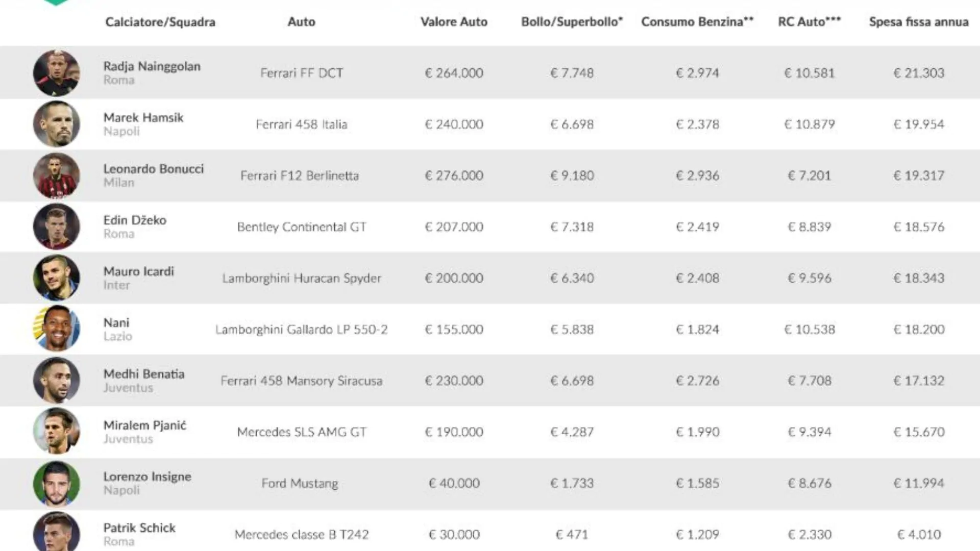This screenshot has height=551, width=980.
Task: Select the Ferrari F12 Berlinetta car cell
Action: tap(300, 176)
